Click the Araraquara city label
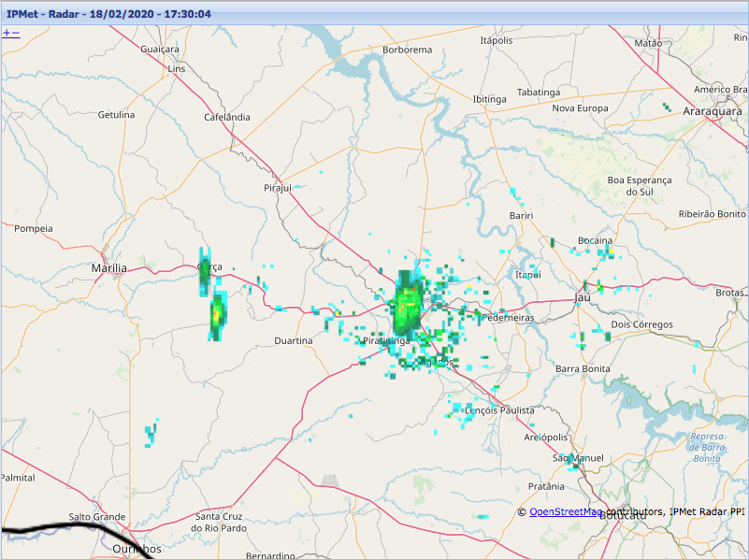The height and width of the screenshot is (560, 749). 712,111
